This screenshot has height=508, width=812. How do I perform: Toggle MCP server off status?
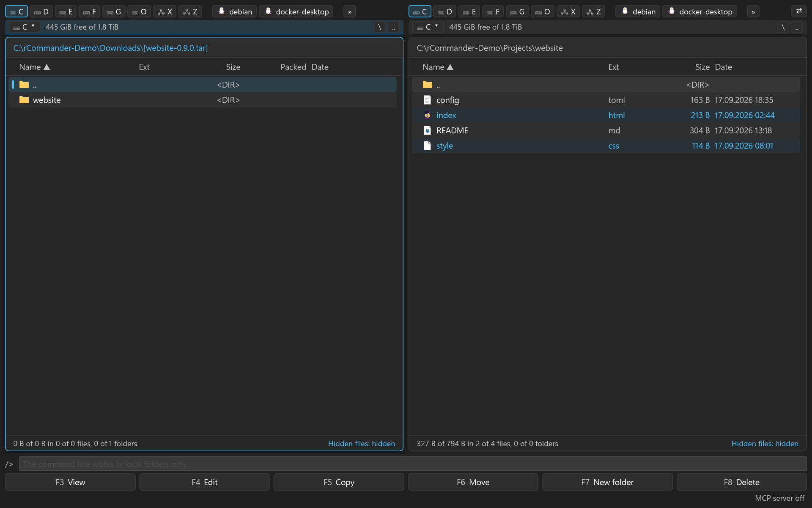(779, 498)
